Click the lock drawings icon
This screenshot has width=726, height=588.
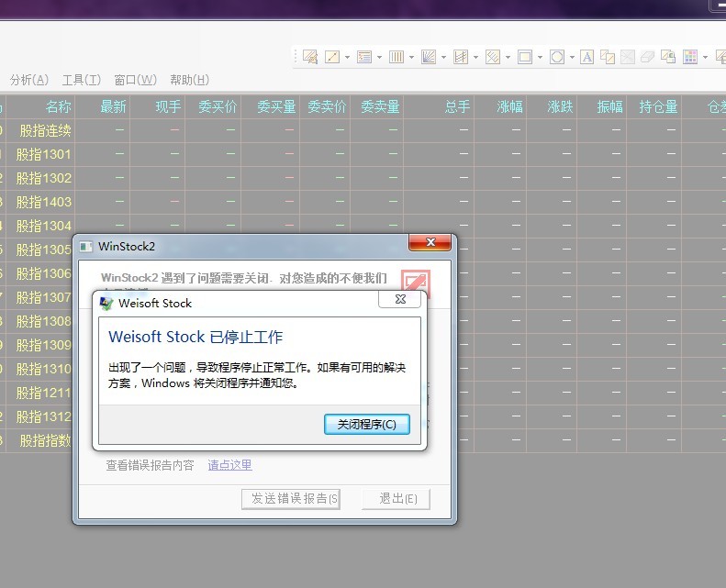(668, 57)
